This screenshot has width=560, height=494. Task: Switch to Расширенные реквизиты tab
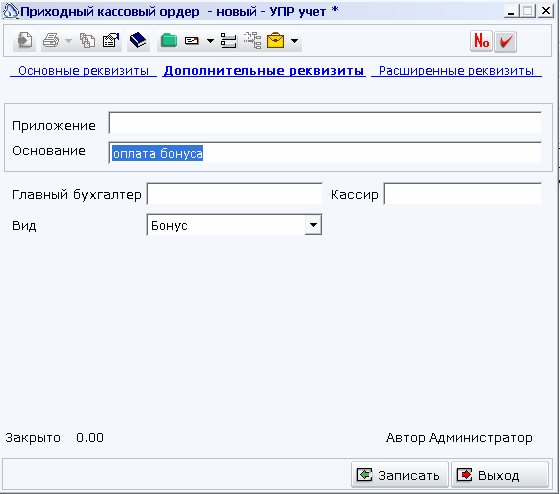(456, 71)
